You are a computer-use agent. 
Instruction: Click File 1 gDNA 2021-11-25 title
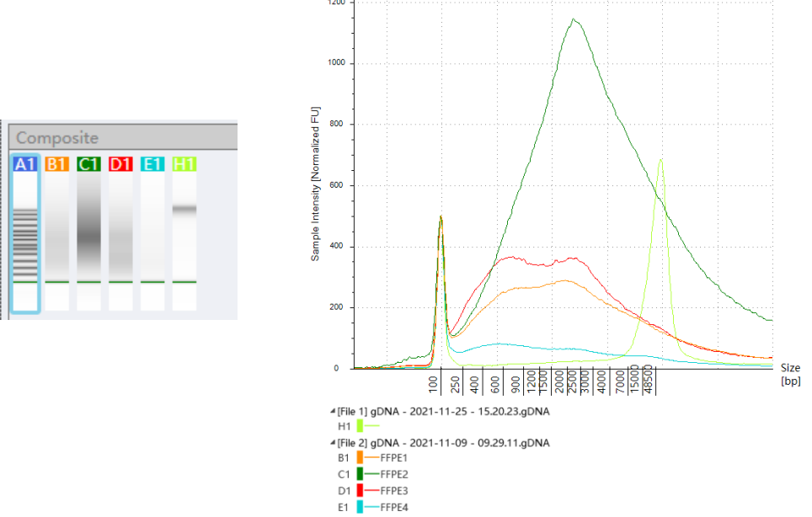click(443, 412)
